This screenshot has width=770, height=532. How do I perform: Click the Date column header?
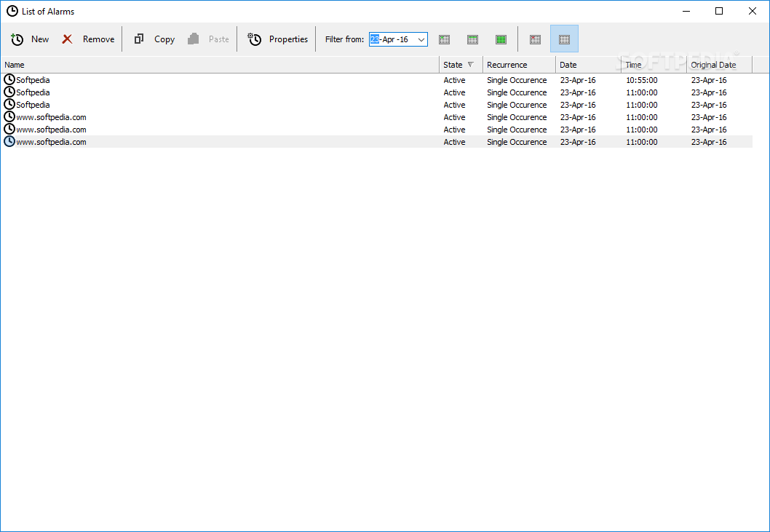588,65
